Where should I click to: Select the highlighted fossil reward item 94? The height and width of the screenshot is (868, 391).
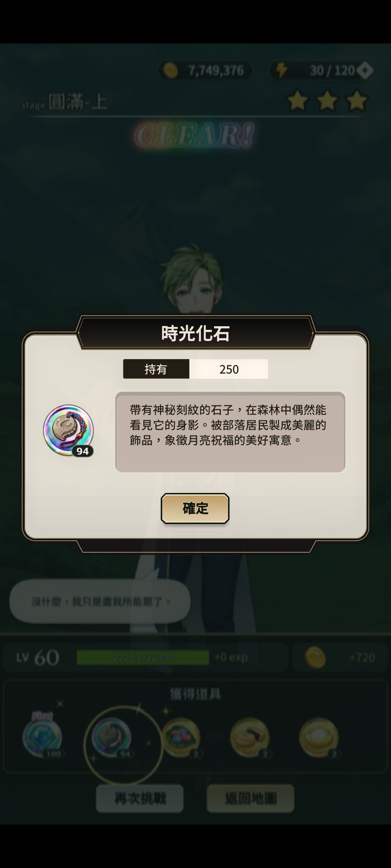(112, 737)
